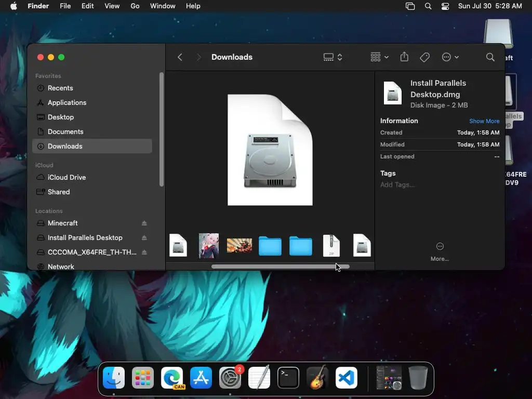Open Recents in the sidebar
Viewport: 532px width, 399px height.
click(x=92, y=88)
